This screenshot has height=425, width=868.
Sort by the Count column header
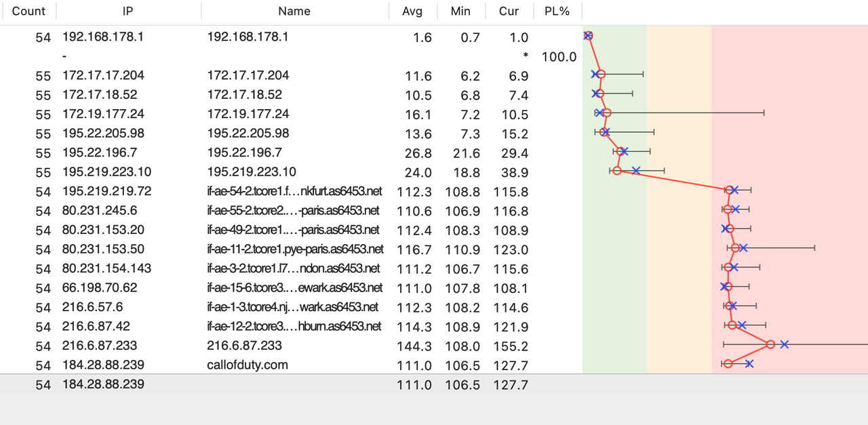28,11
